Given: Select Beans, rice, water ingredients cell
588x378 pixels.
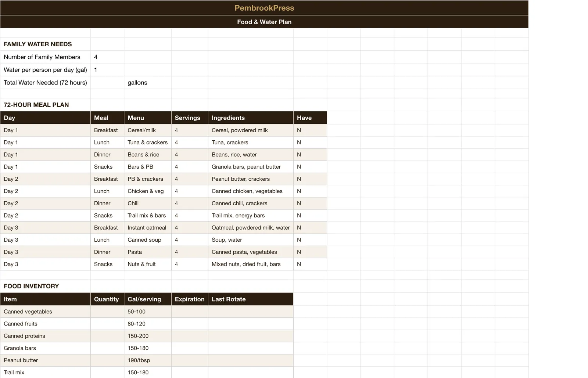Looking at the screenshot, I should click(251, 155).
